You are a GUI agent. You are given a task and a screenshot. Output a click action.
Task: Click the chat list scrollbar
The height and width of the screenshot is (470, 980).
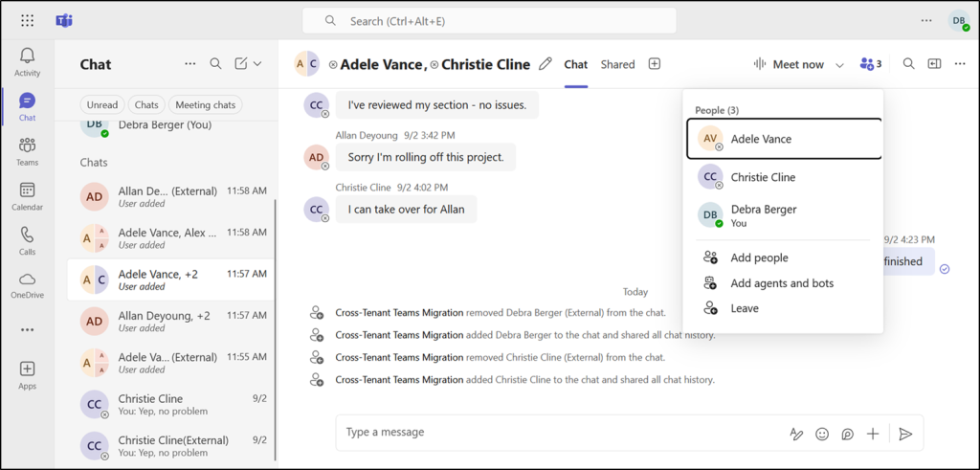(x=276, y=331)
